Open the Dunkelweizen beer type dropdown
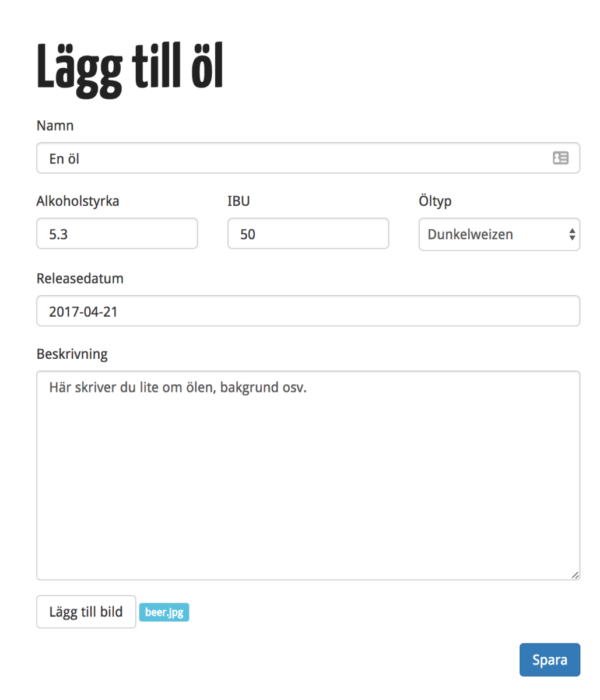 click(x=499, y=235)
